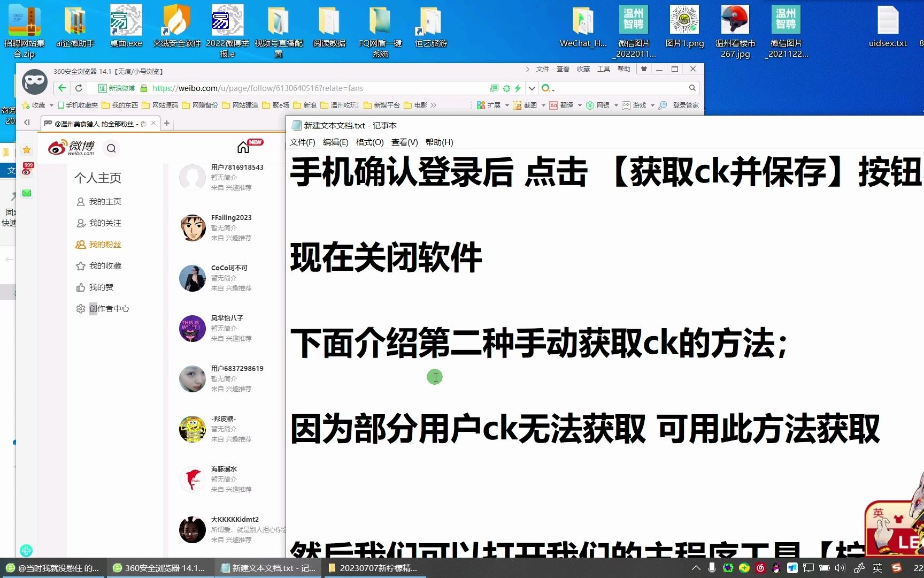The width and height of the screenshot is (924, 578).
Task: Select the WeChat_H... desktop folder
Action: pyautogui.click(x=583, y=26)
